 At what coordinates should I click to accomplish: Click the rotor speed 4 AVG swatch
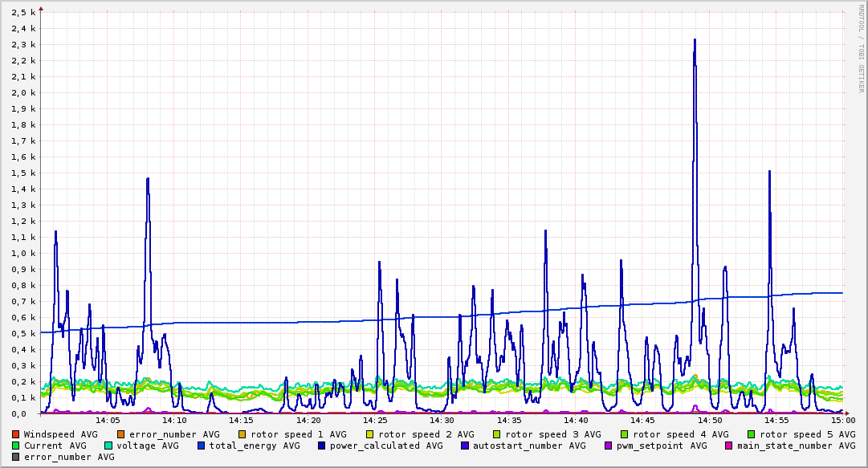pyautogui.click(x=625, y=435)
